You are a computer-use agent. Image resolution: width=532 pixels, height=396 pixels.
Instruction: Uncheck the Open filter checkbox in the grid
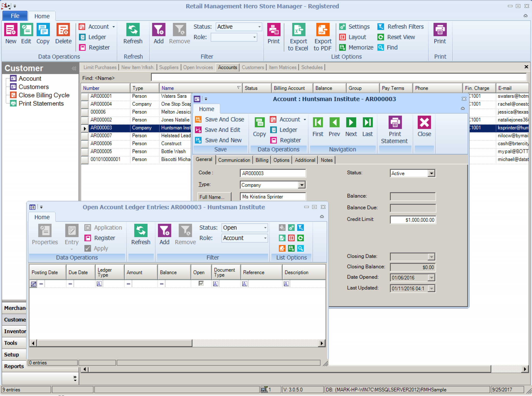pos(201,283)
